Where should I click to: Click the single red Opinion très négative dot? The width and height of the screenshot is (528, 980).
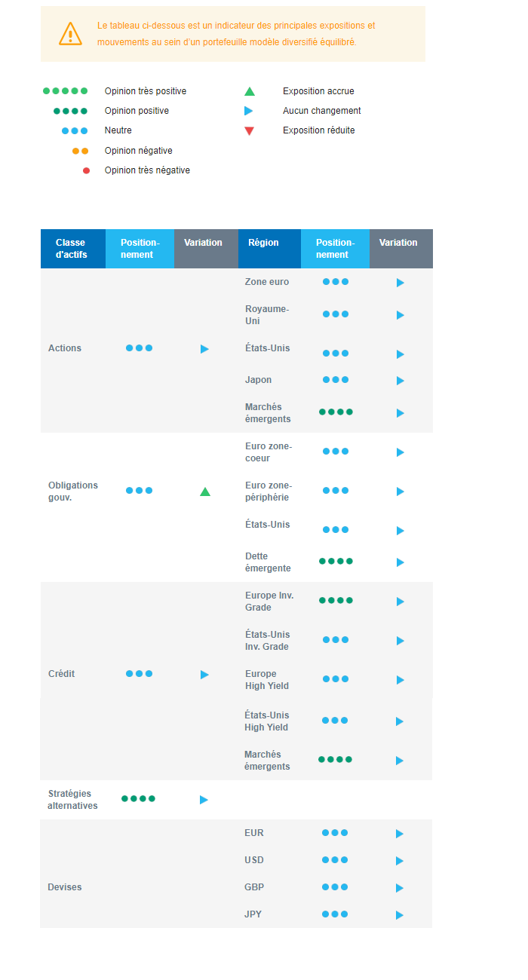[x=86, y=170]
